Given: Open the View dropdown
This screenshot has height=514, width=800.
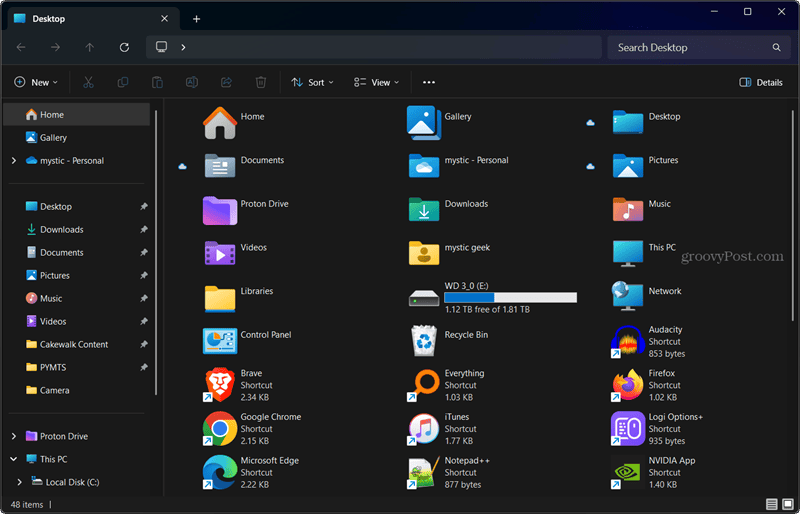Looking at the screenshot, I should pos(377,82).
